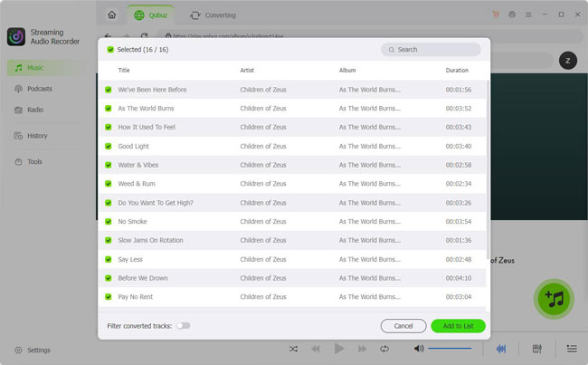Uncheck Before We Drown track
Screen dimensions: 588x365
click(109, 278)
